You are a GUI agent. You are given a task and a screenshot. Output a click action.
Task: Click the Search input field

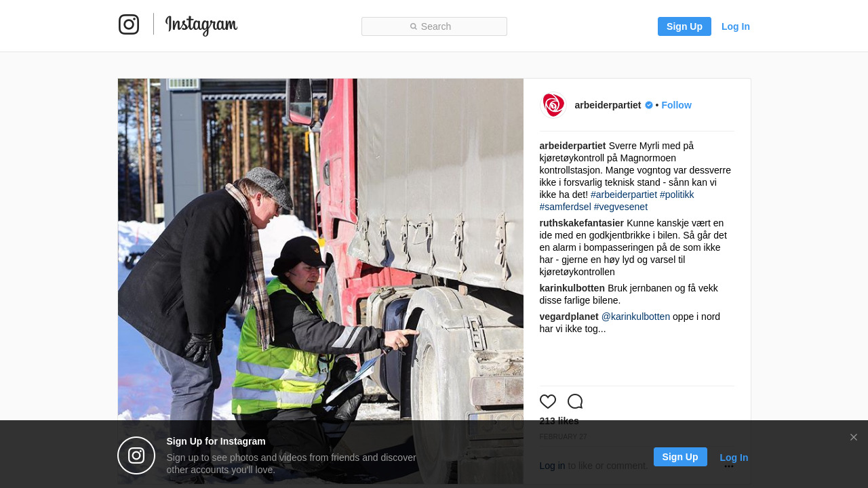(434, 26)
